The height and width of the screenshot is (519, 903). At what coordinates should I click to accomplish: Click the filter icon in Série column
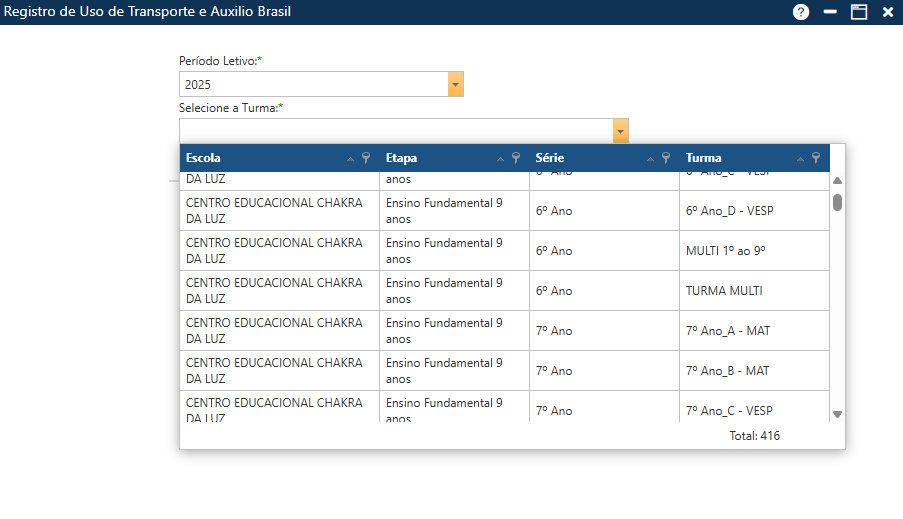666,158
